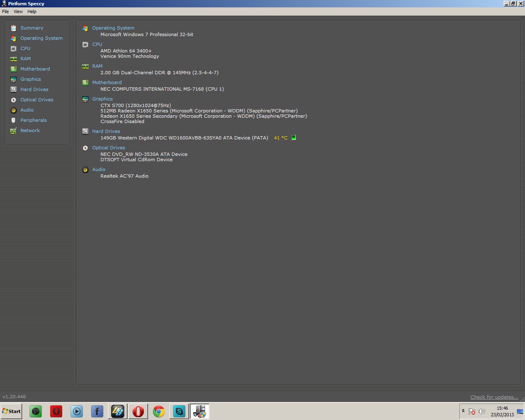Click the 'AMD Athlon 64 3400+' line
The image size is (525, 420).
[x=126, y=51]
